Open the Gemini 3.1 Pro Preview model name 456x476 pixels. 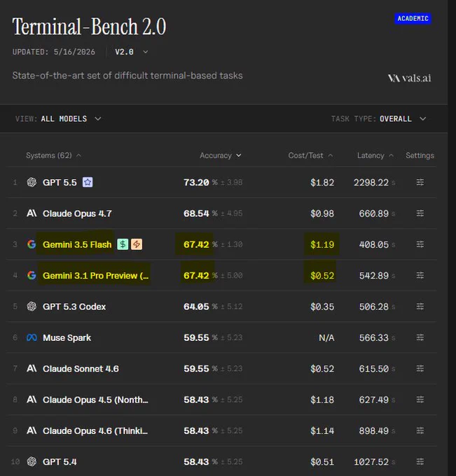95,275
